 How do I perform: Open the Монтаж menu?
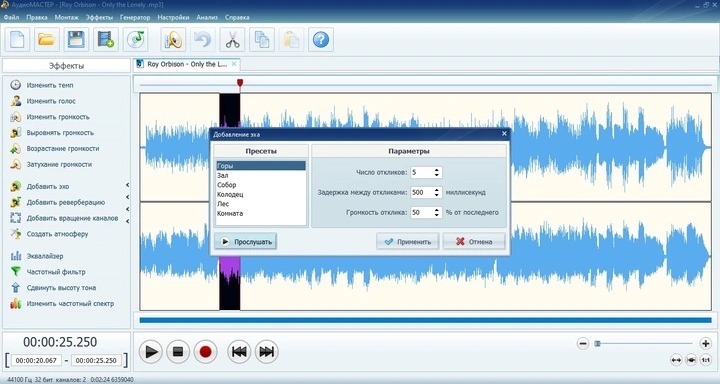67,17
